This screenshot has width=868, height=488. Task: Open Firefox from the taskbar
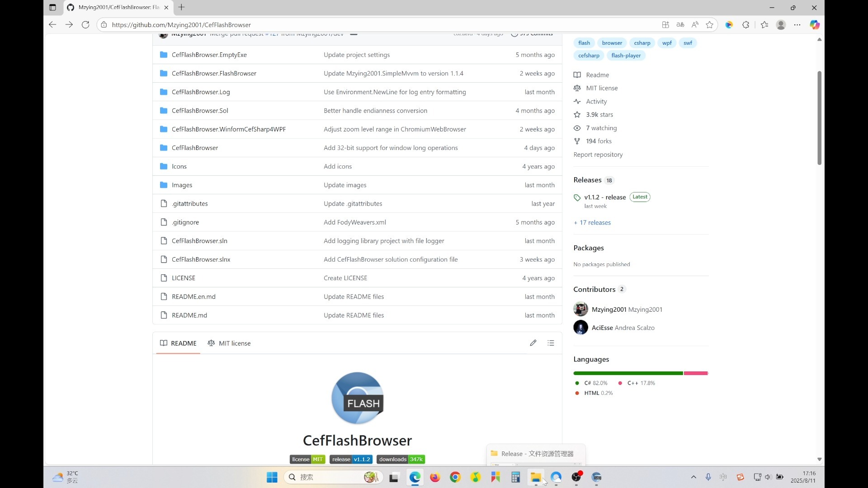click(x=435, y=477)
